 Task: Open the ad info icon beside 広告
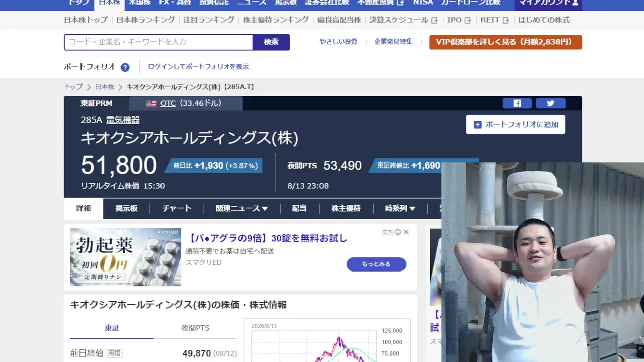point(398,232)
